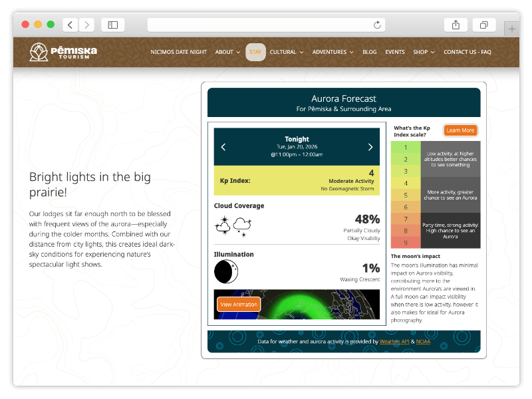Follow the NOAA data source link
The image size is (532, 399).
[423, 342]
